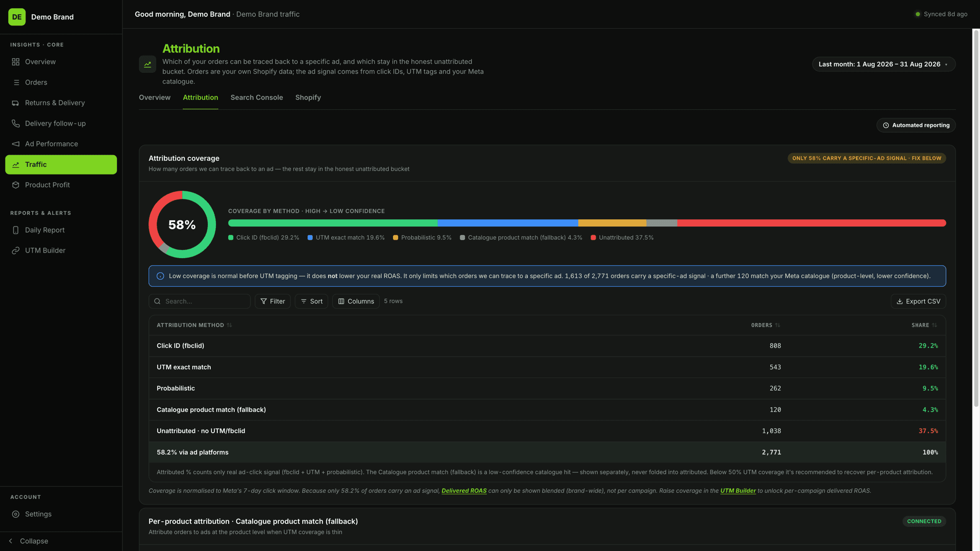Sort table by Share column header
This screenshot has width=980, height=551.
point(924,325)
